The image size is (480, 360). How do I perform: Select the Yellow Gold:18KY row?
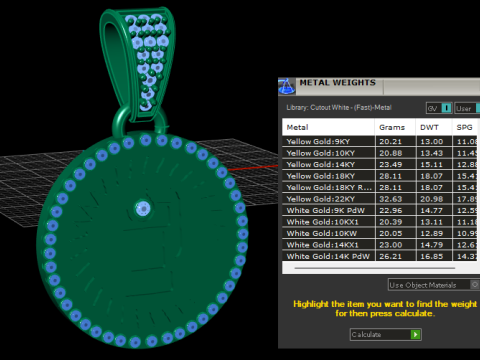tap(380, 176)
